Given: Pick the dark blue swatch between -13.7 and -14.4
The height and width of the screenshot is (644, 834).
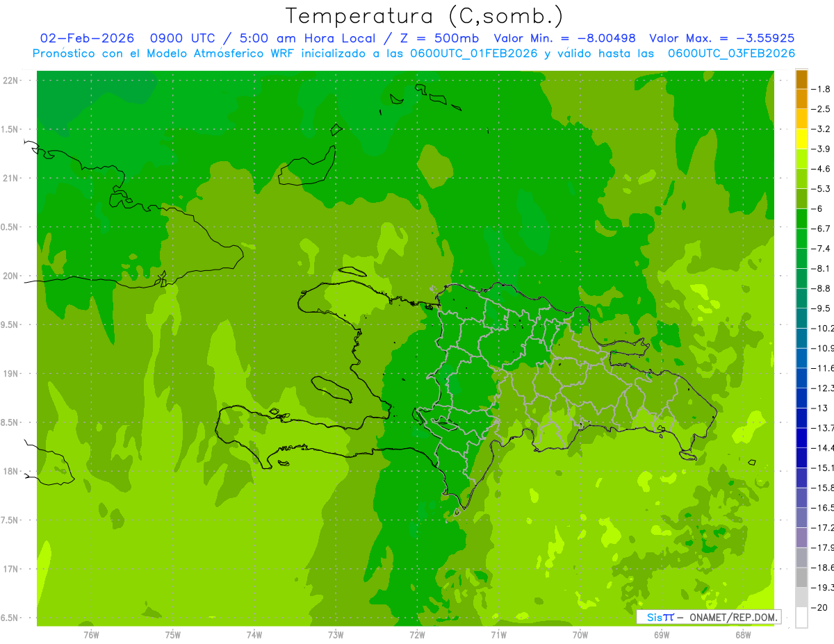Looking at the screenshot, I should coord(801,438).
